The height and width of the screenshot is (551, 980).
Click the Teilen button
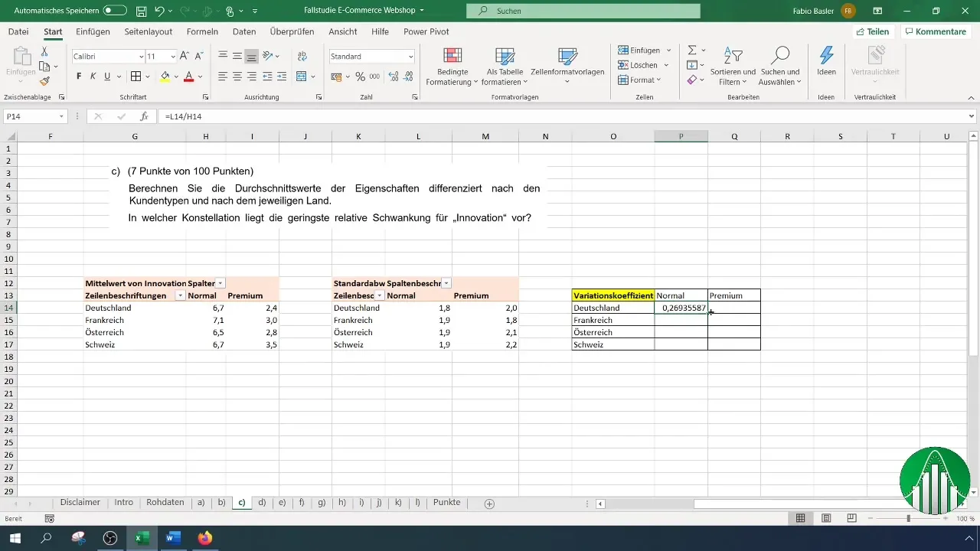[873, 31]
